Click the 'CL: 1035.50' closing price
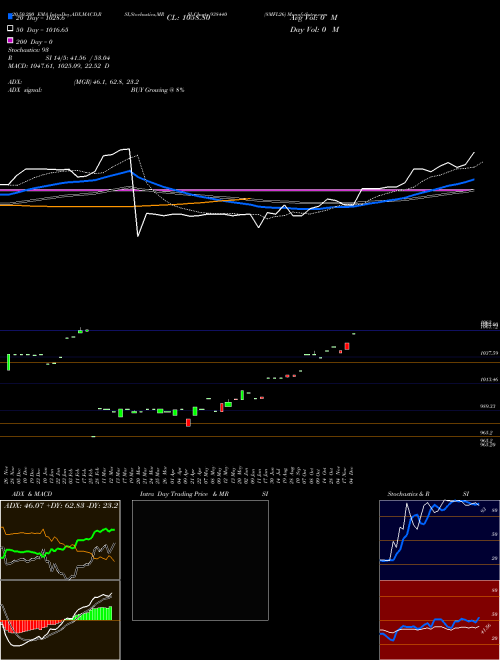Screen dimensions: 500x660 188,18
